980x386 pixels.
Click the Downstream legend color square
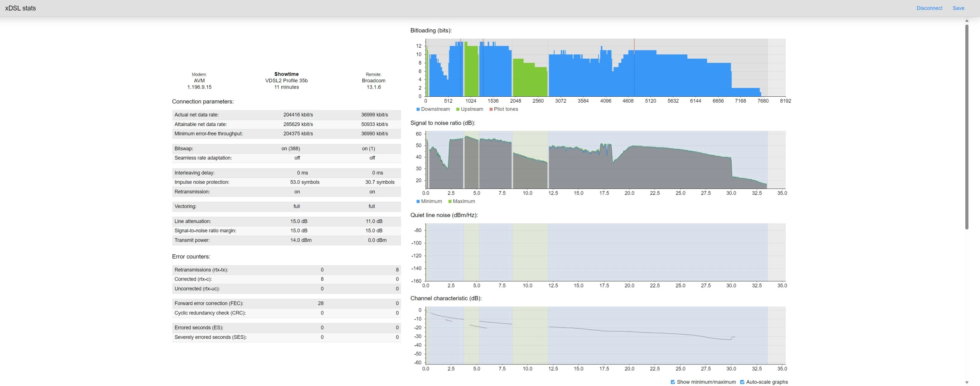pyautogui.click(x=418, y=109)
